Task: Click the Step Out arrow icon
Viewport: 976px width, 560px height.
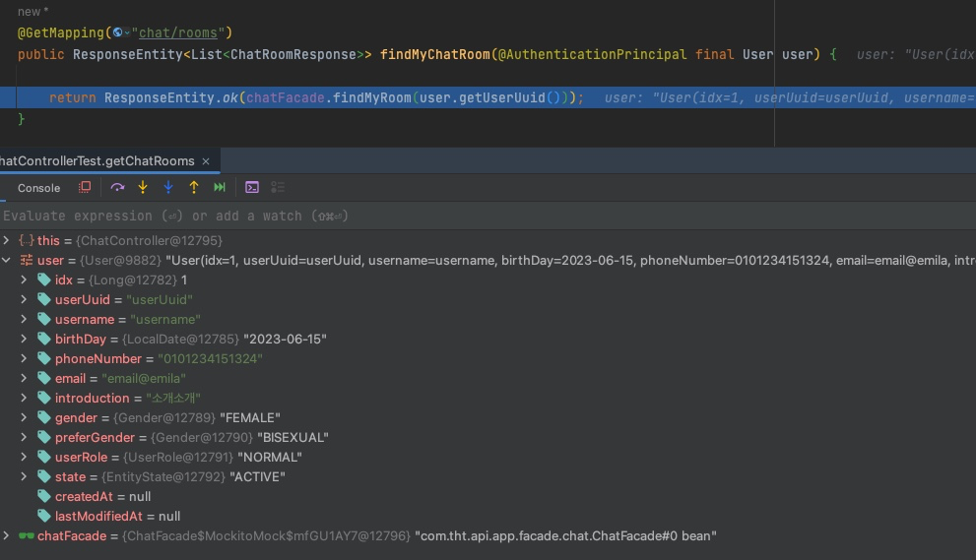Action: 194,187
